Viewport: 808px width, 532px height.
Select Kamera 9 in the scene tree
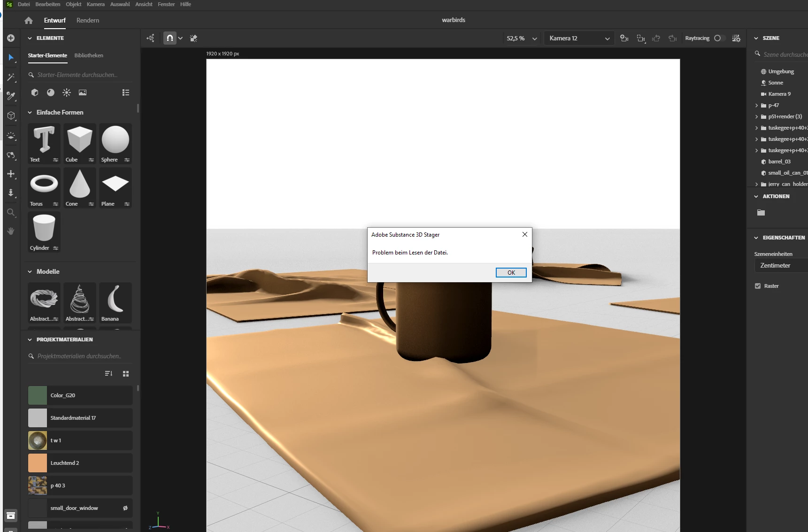[779, 94]
